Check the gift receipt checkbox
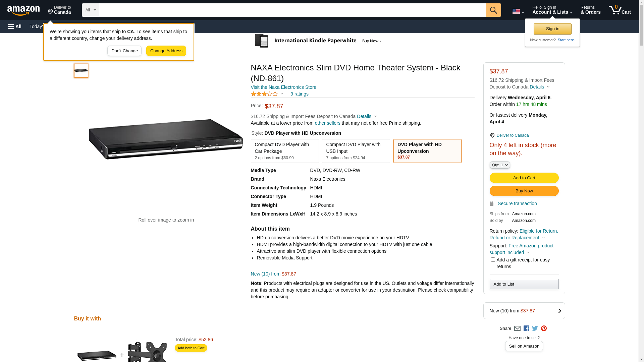Viewport: 644px width, 362px height. (493, 260)
